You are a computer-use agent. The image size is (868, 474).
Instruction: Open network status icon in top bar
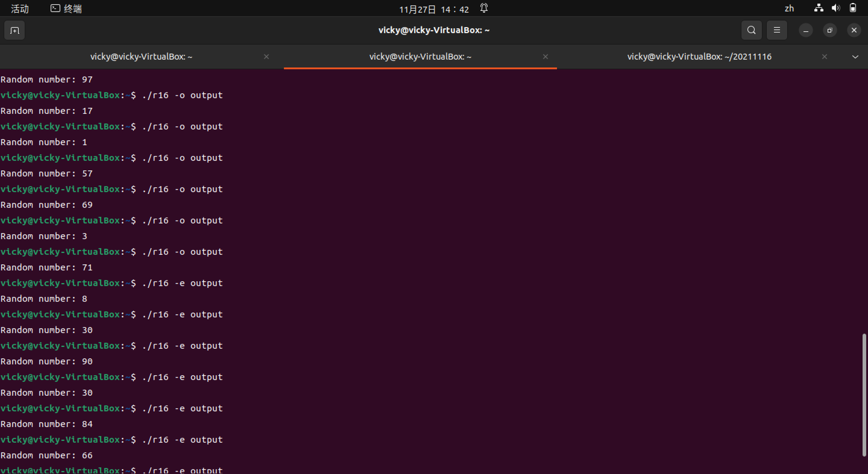click(819, 8)
